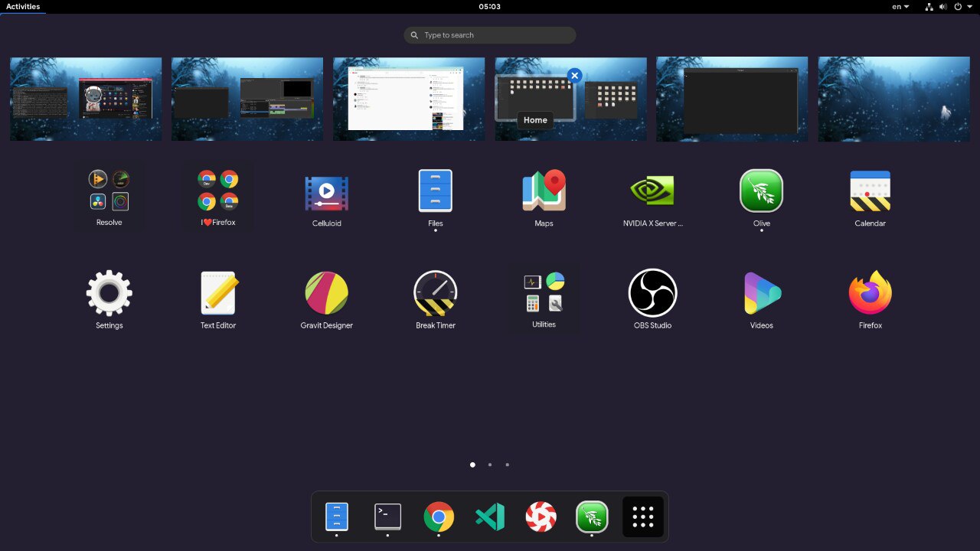Launch Google Chrome from the dock
The height and width of the screenshot is (551, 980).
click(x=439, y=517)
